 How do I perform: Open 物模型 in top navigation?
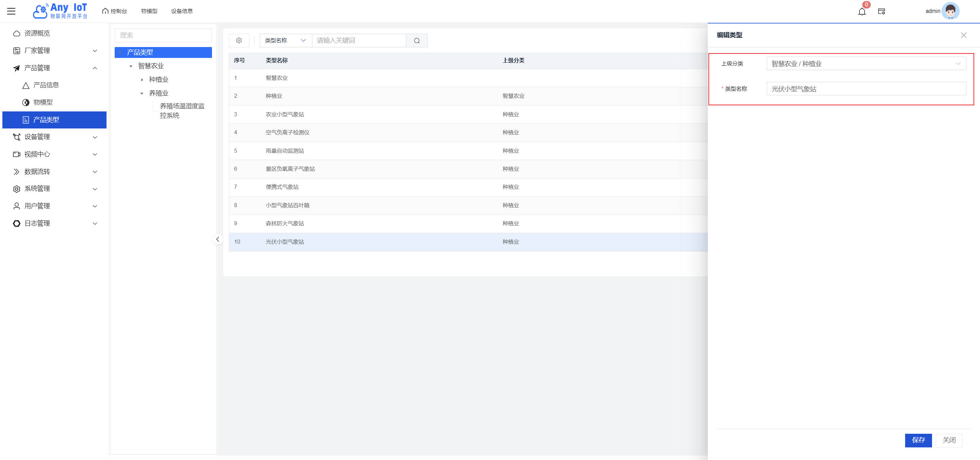point(149,11)
